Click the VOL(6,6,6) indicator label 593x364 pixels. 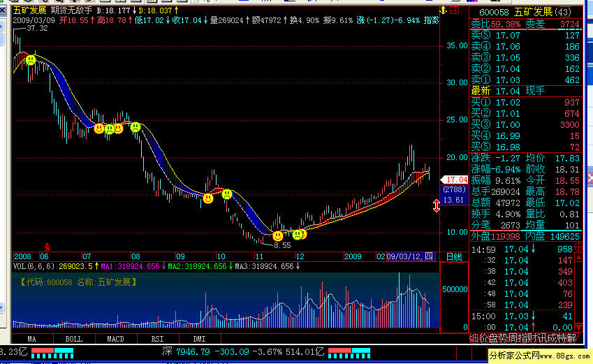34,266
